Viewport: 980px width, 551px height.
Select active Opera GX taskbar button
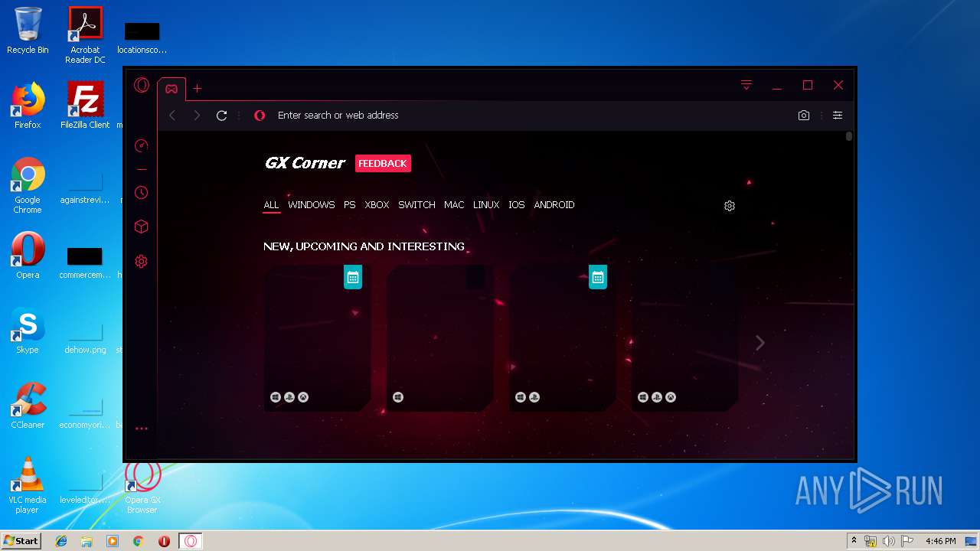coord(191,541)
